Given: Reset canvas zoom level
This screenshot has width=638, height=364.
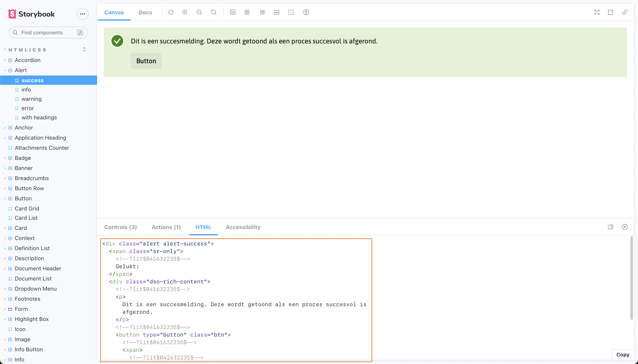Looking at the screenshot, I should (213, 12).
